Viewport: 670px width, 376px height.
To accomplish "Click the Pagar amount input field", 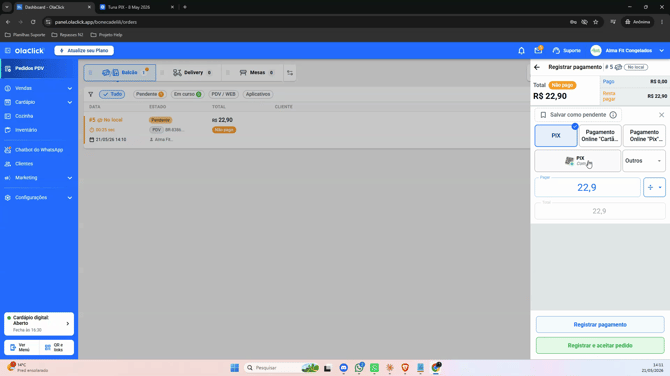I will tap(587, 188).
